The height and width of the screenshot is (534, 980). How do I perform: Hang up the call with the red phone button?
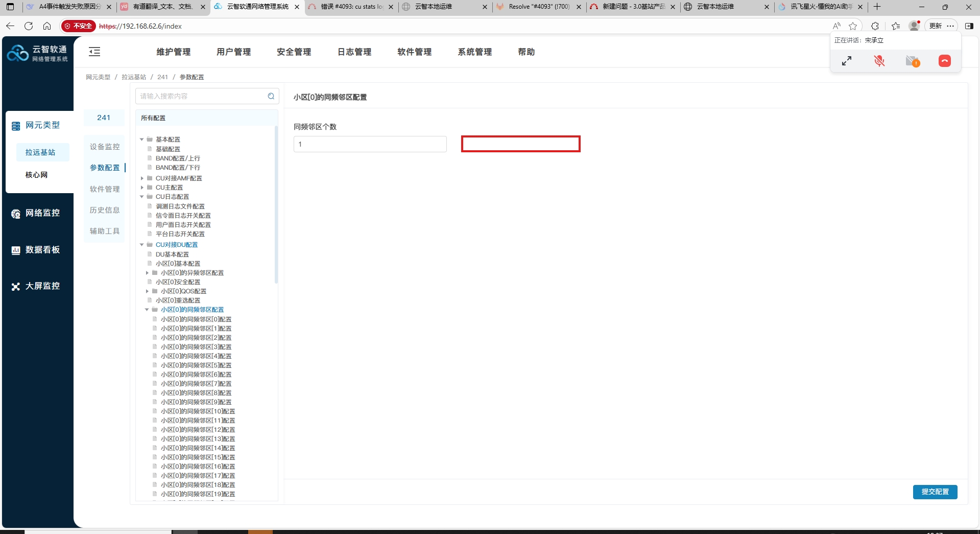[x=945, y=61]
